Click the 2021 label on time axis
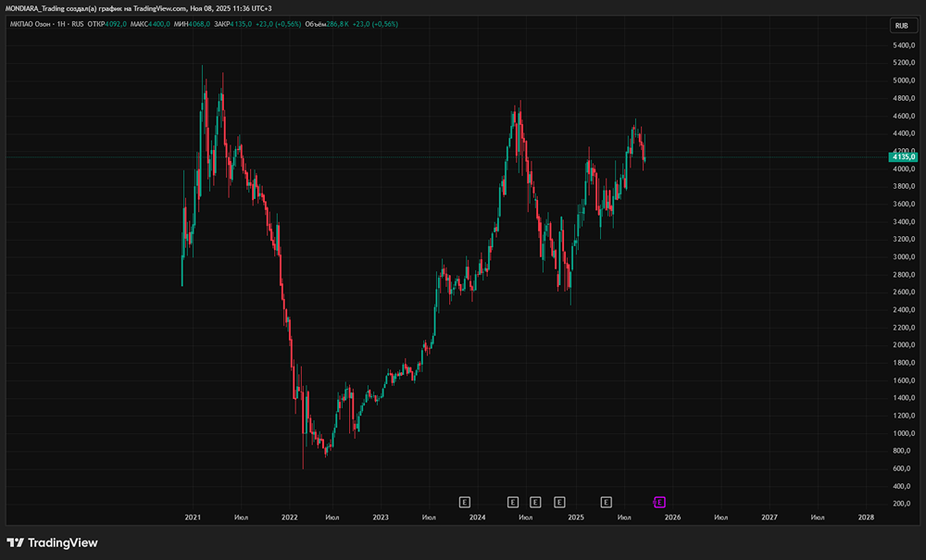926x560 pixels. click(193, 517)
